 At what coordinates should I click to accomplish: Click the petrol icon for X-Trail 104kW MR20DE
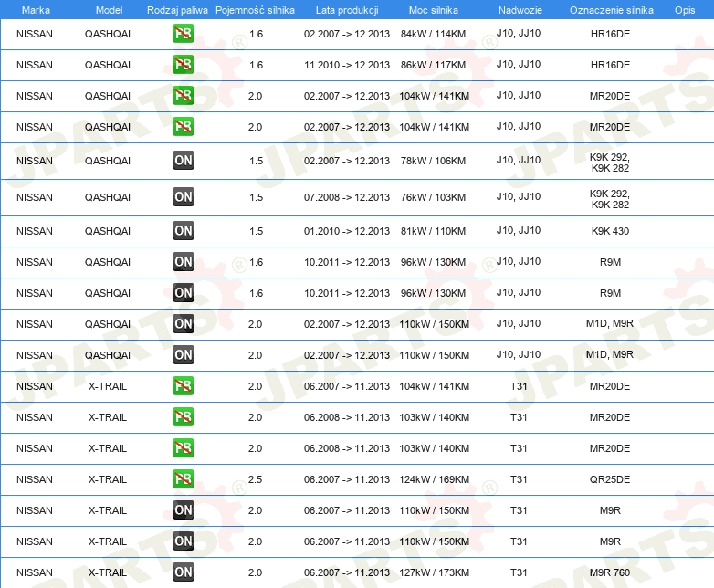(183, 386)
